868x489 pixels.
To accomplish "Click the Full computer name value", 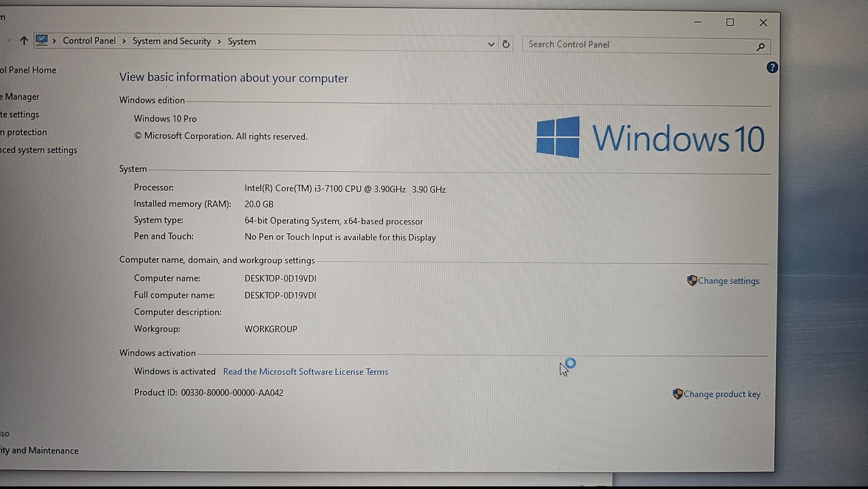I will (280, 295).
